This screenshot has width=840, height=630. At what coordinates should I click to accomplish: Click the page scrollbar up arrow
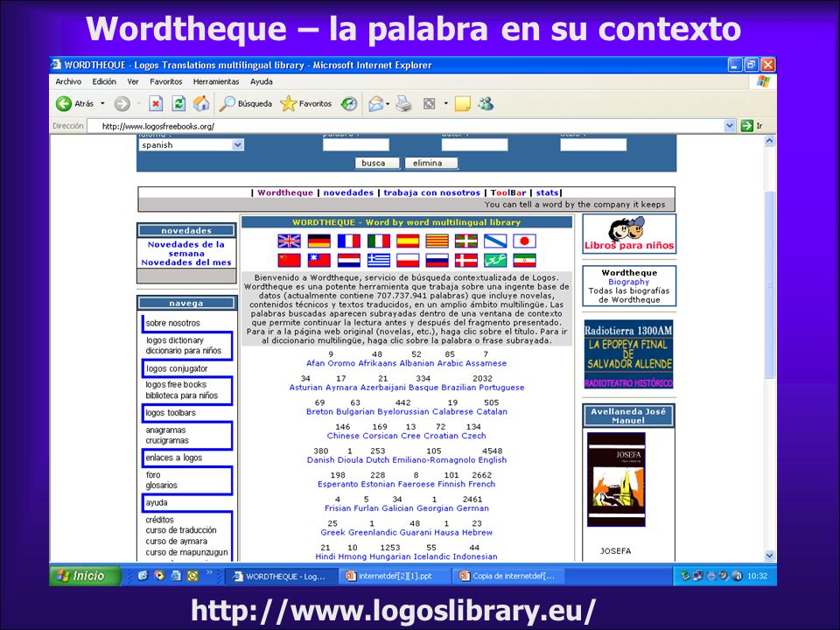pos(770,141)
